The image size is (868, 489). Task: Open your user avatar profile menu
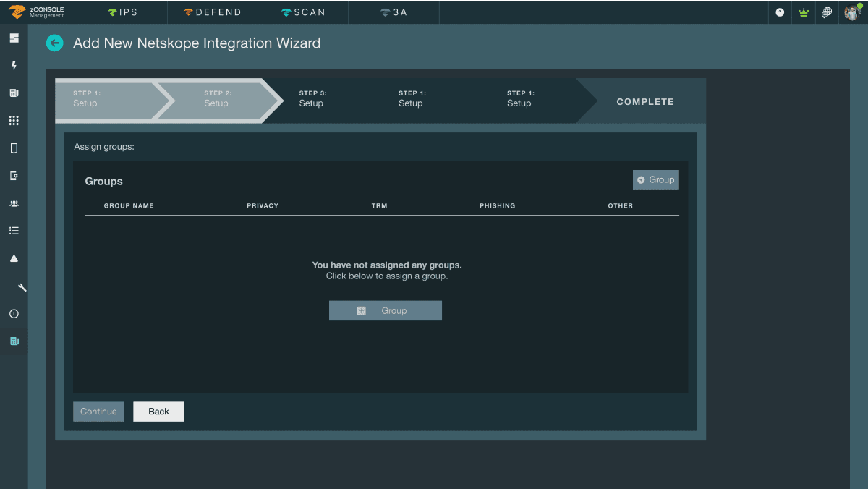pos(851,12)
